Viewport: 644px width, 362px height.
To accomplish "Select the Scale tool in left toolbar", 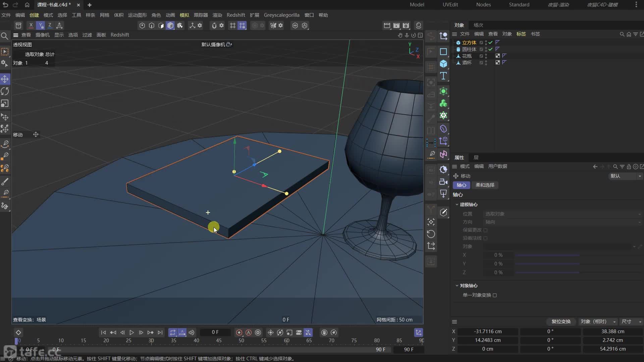I will (x=5, y=103).
